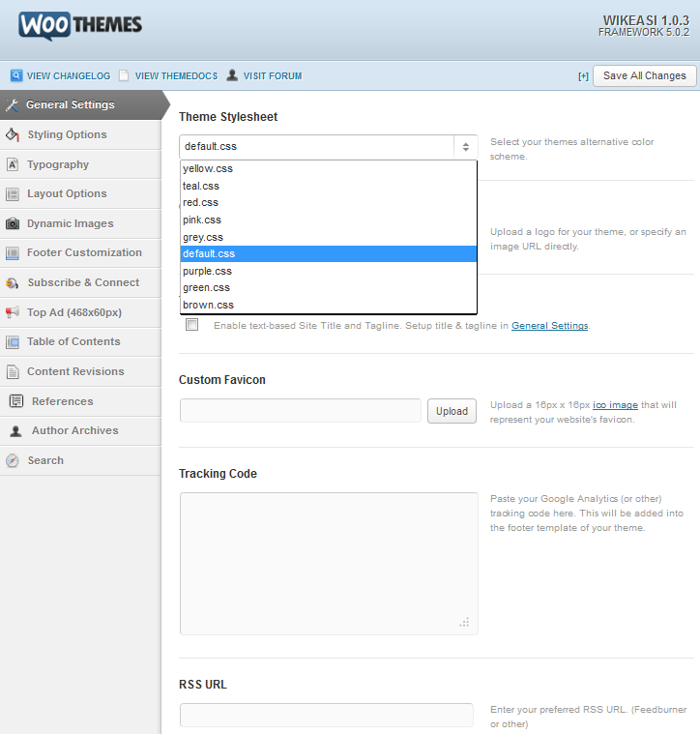Open the ico image link

tap(615, 405)
